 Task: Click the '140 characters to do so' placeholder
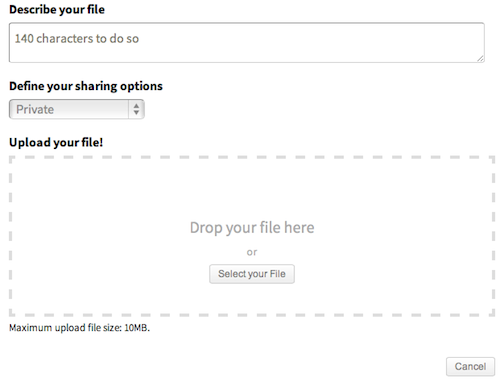point(77,39)
